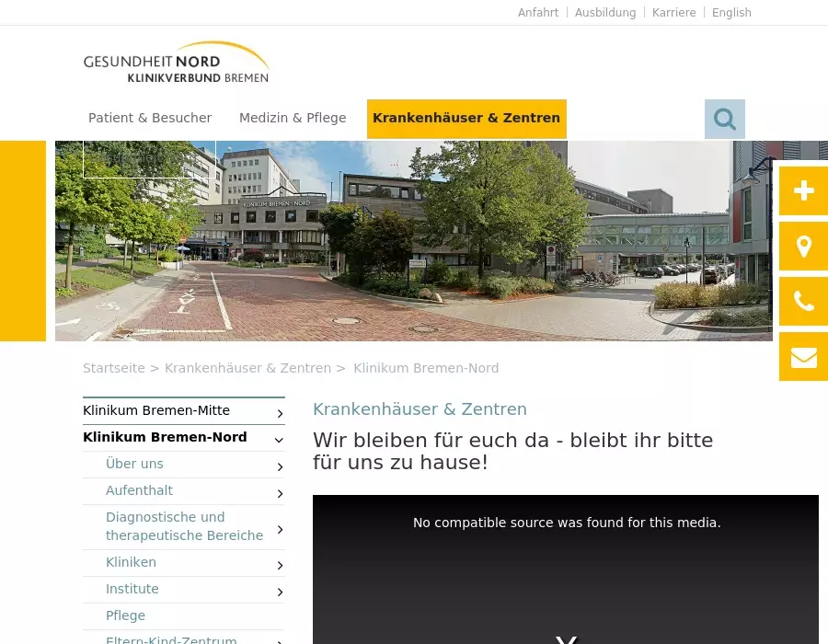The width and height of the screenshot is (828, 644).
Task: Open the Patient & Besucher menu
Action: click(150, 118)
